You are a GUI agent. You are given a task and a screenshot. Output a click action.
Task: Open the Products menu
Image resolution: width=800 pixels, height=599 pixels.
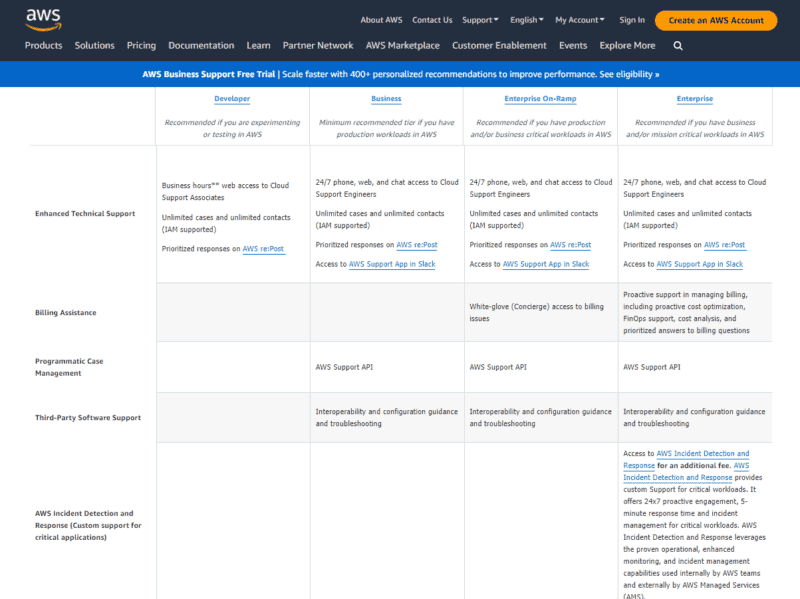coord(43,45)
